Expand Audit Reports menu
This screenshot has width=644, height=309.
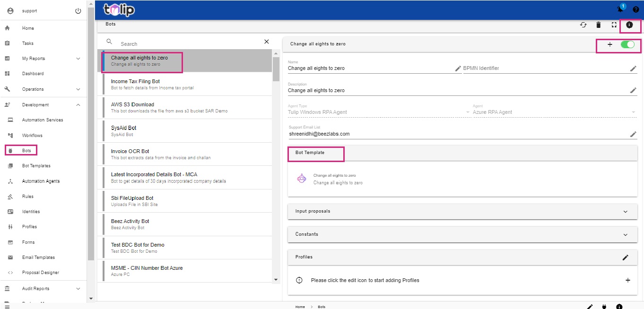(x=44, y=289)
